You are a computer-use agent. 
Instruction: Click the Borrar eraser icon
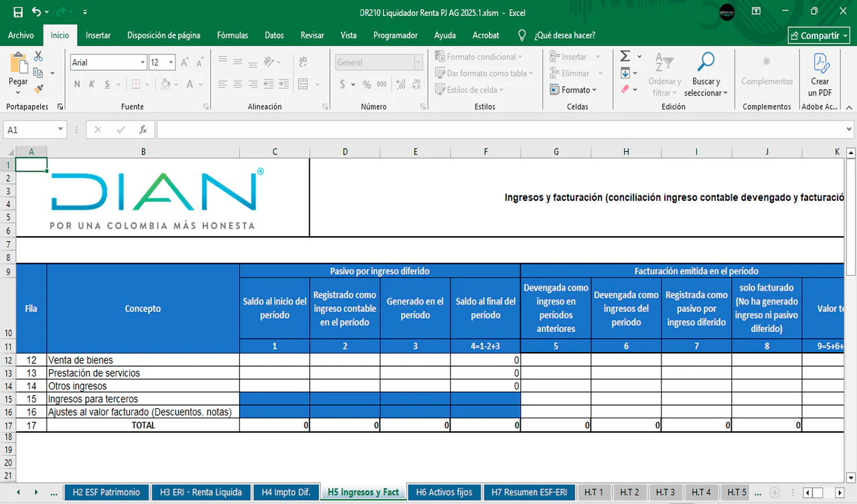pyautogui.click(x=625, y=89)
